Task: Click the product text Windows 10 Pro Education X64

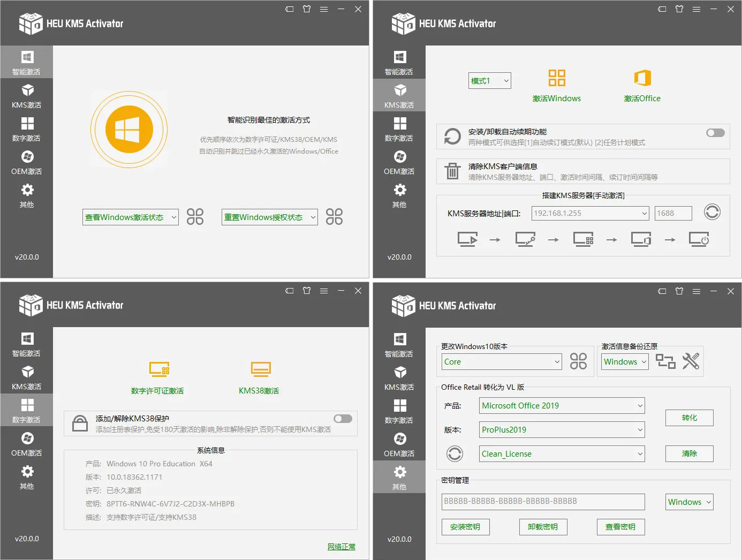Action: click(x=160, y=464)
